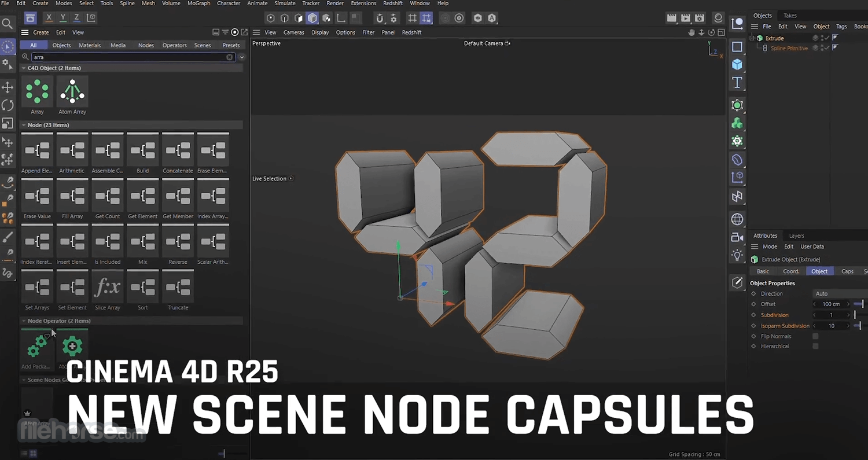Open the Direction dropdown set to Auto

pyautogui.click(x=839, y=294)
